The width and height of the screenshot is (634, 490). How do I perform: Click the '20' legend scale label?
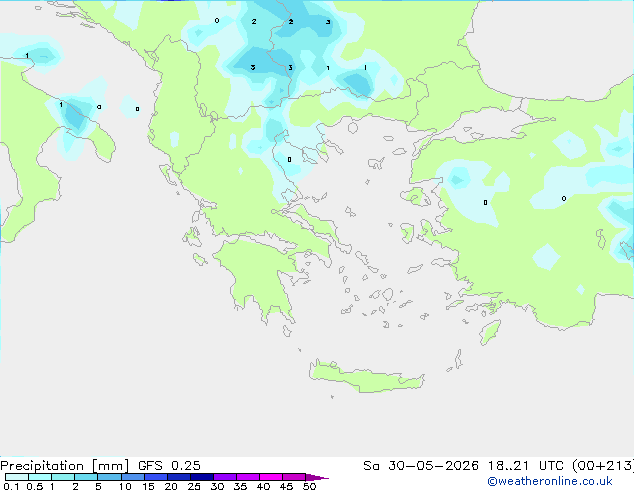171,486
